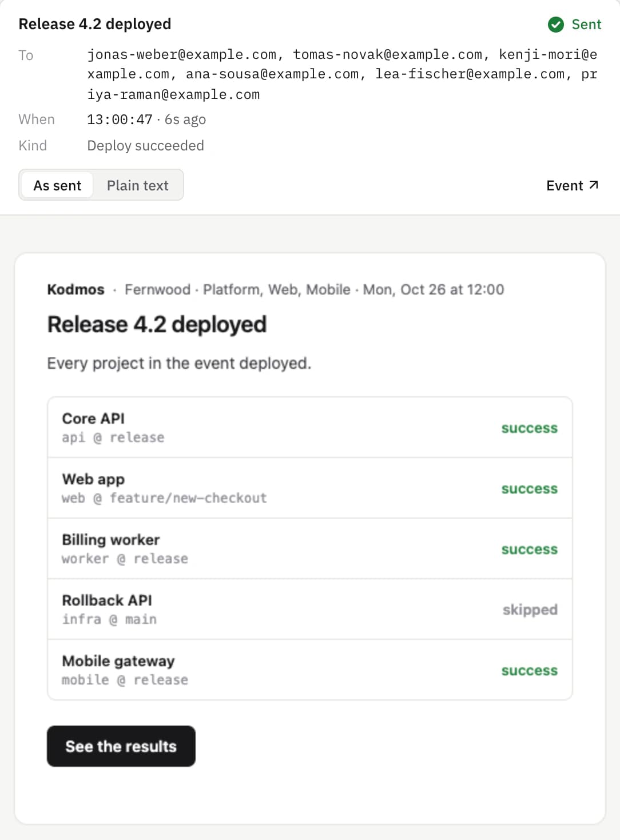620x840 pixels.
Task: Click the green Sent checkmark icon
Action: click(x=555, y=25)
